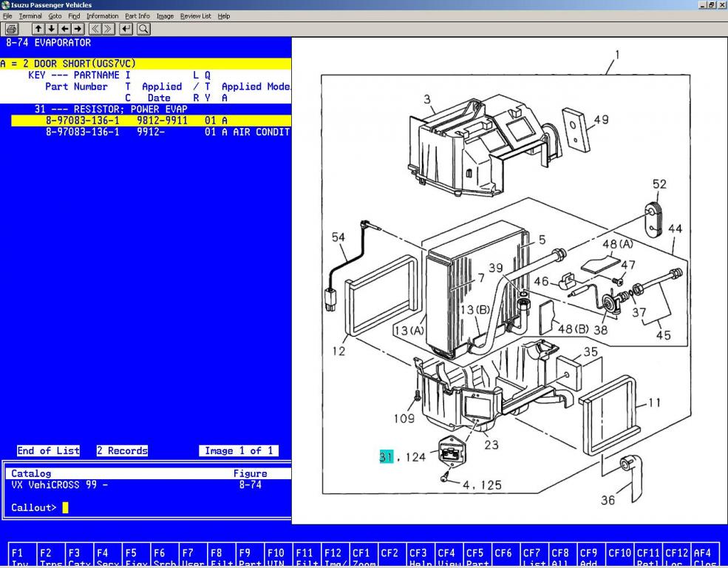Click the right arrow toolbar button
This screenshot has height=568, width=728.
pos(77,29)
